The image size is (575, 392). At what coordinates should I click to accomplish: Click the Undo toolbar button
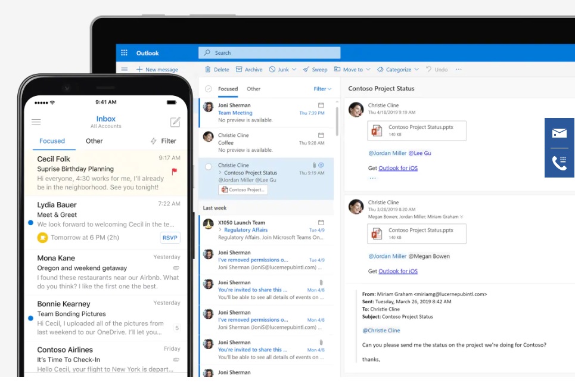pos(436,69)
